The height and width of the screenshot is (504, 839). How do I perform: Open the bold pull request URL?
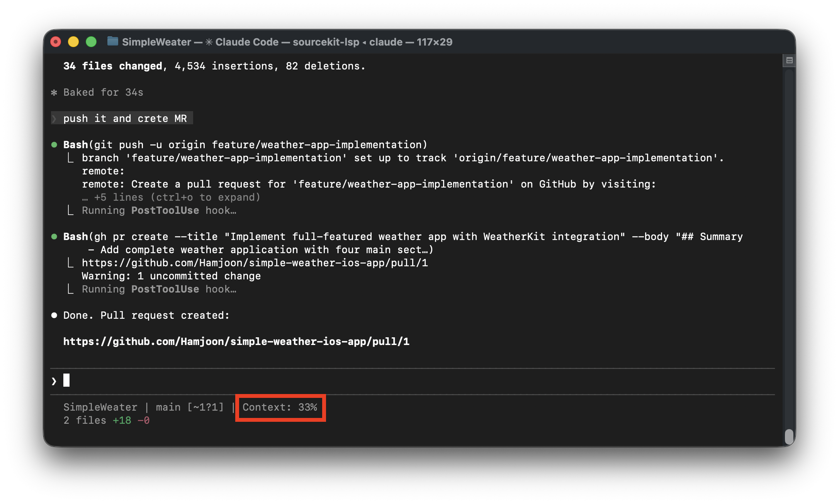tap(236, 342)
